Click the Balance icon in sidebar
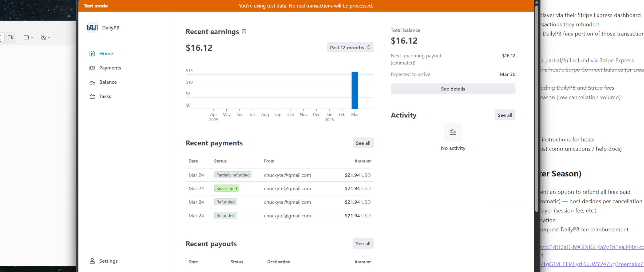This screenshot has height=272, width=644. (92, 82)
